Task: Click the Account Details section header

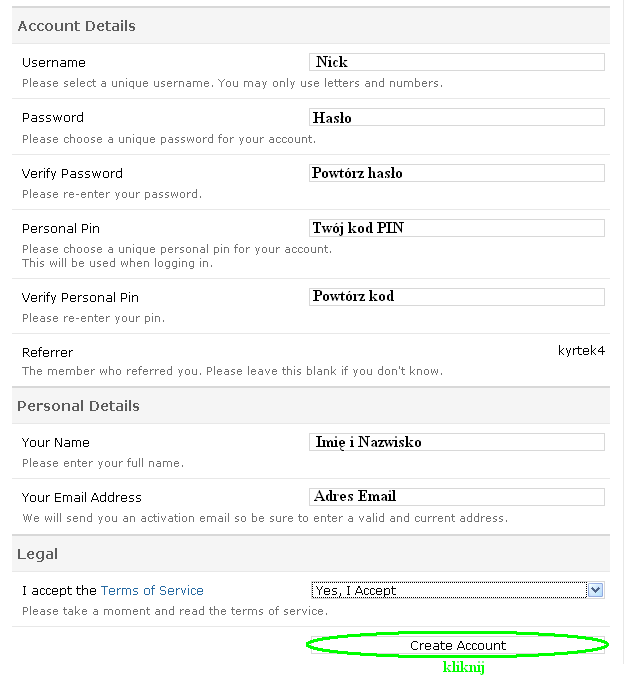Action: coord(76,26)
